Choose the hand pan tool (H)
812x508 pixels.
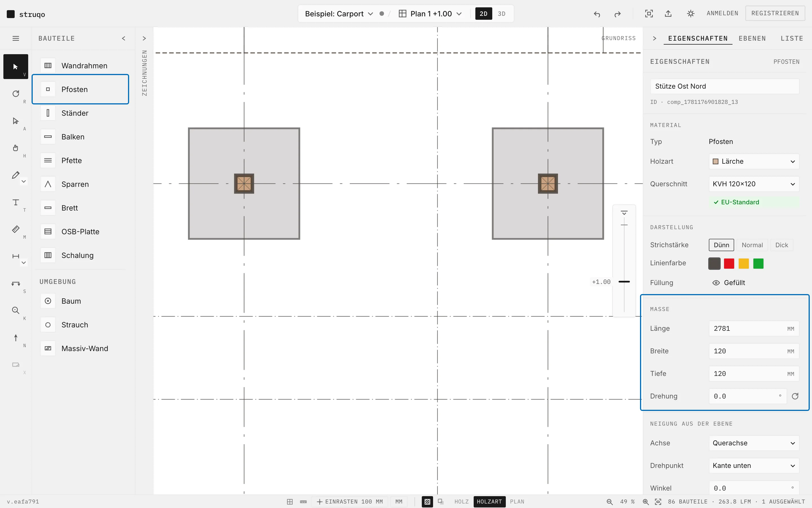pyautogui.click(x=16, y=148)
